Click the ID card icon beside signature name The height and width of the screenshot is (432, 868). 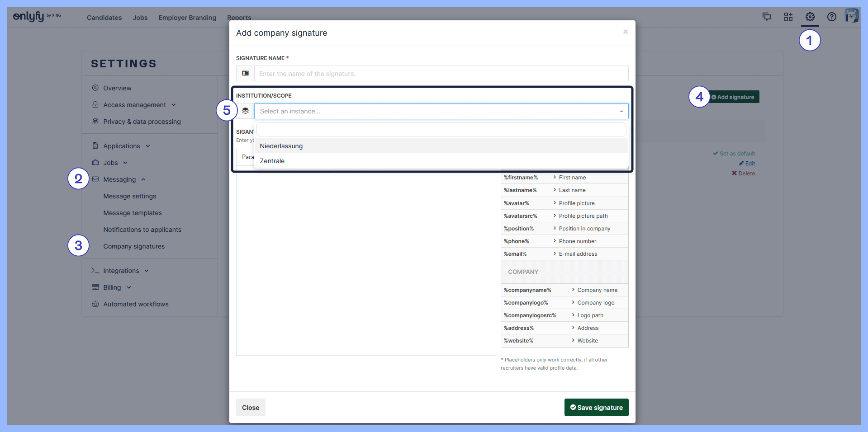[245, 73]
